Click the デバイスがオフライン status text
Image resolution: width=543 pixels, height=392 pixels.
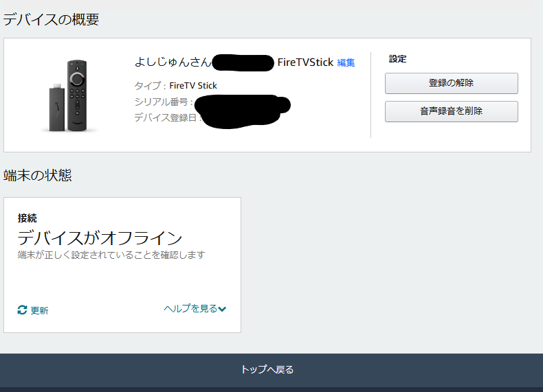point(100,238)
